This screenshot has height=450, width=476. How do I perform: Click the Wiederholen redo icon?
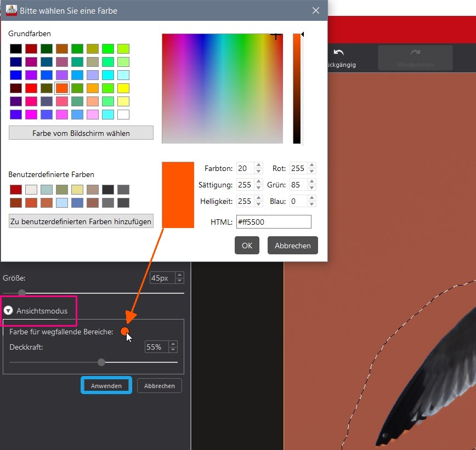click(x=415, y=53)
